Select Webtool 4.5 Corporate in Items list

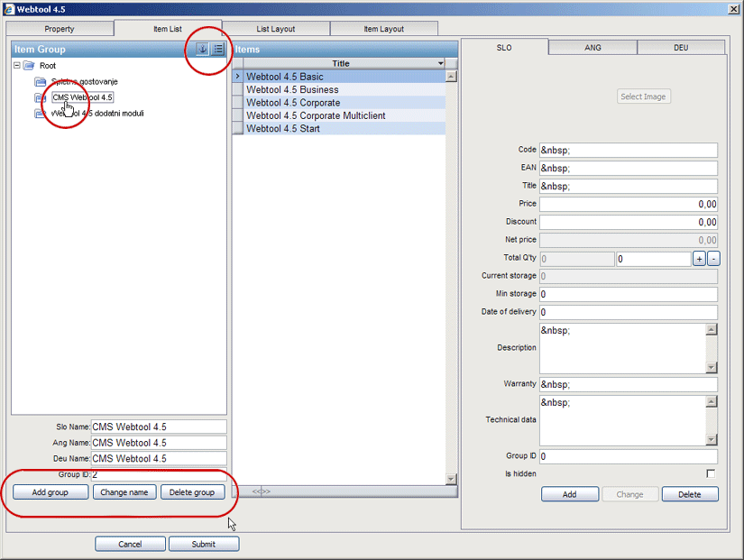293,103
